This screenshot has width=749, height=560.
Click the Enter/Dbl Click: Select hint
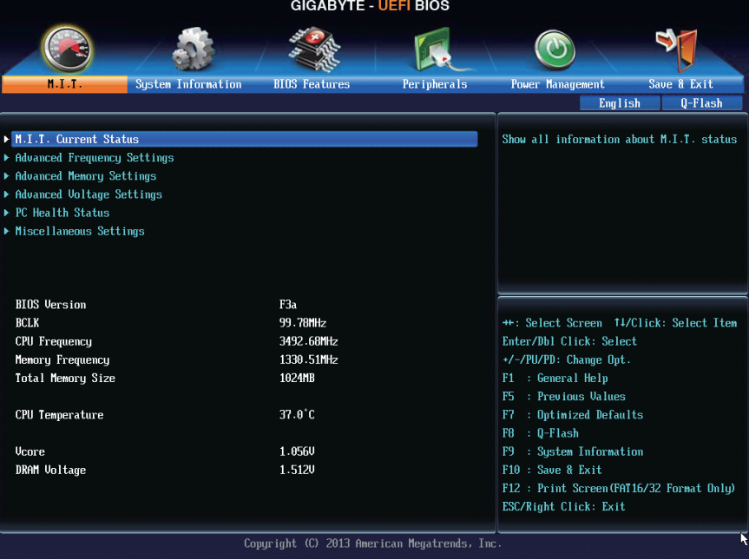pyautogui.click(x=569, y=341)
